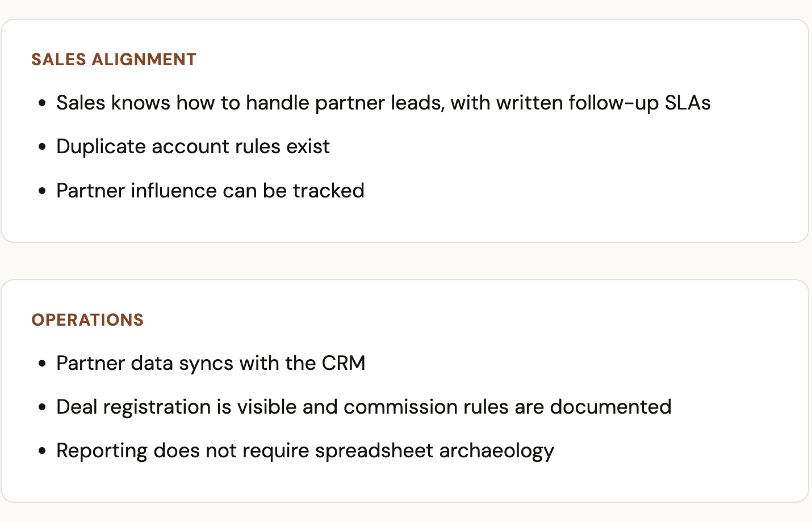The width and height of the screenshot is (812, 522).
Task: Click the word 'spreadsheet' in Reporting bullet
Action: [x=374, y=451]
